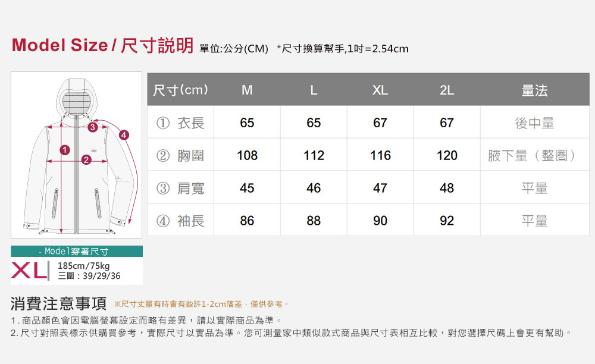This screenshot has width=595, height=364.
Task: Click the Model Size / 尺寸說明 heading
Action: tap(103, 45)
